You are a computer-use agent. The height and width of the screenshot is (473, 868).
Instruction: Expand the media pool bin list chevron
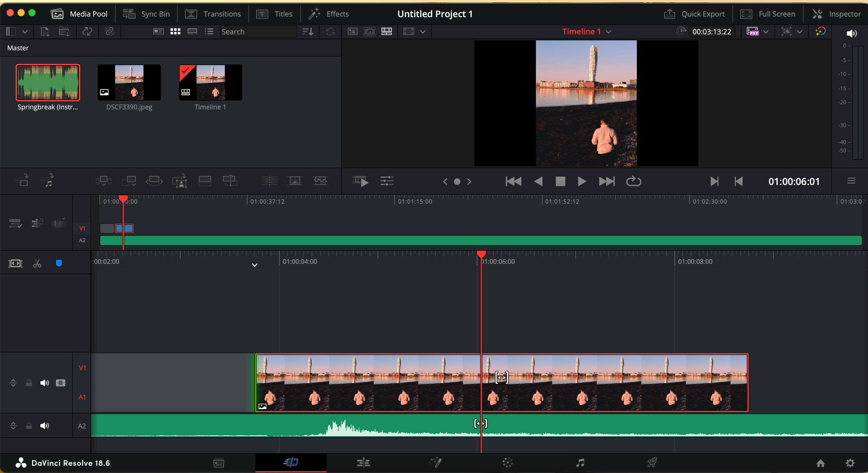(25, 31)
